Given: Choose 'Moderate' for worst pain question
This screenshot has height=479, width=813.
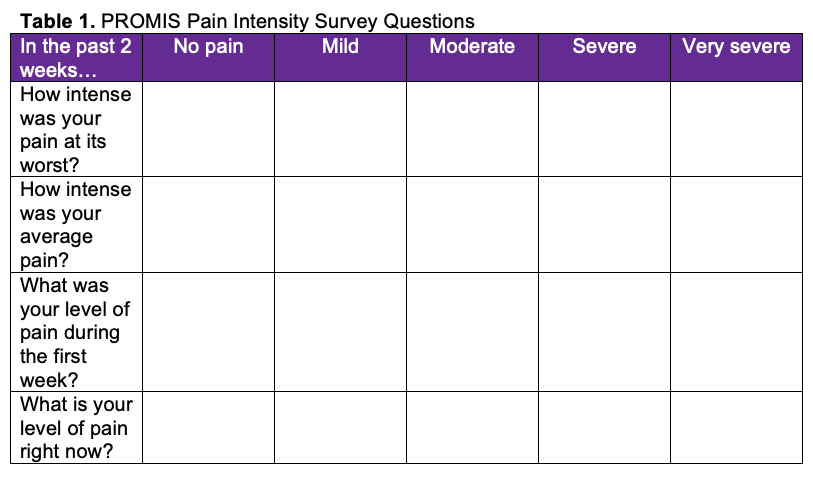Looking at the screenshot, I should pyautogui.click(x=472, y=130).
